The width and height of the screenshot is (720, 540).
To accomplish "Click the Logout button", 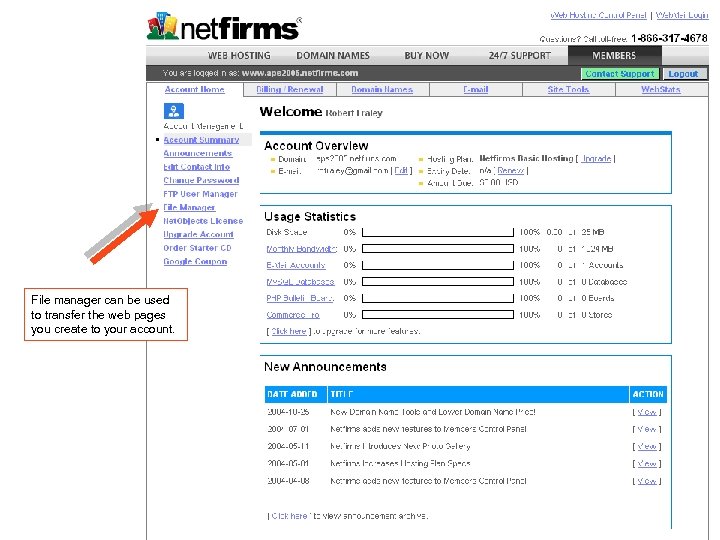I will click(683, 73).
